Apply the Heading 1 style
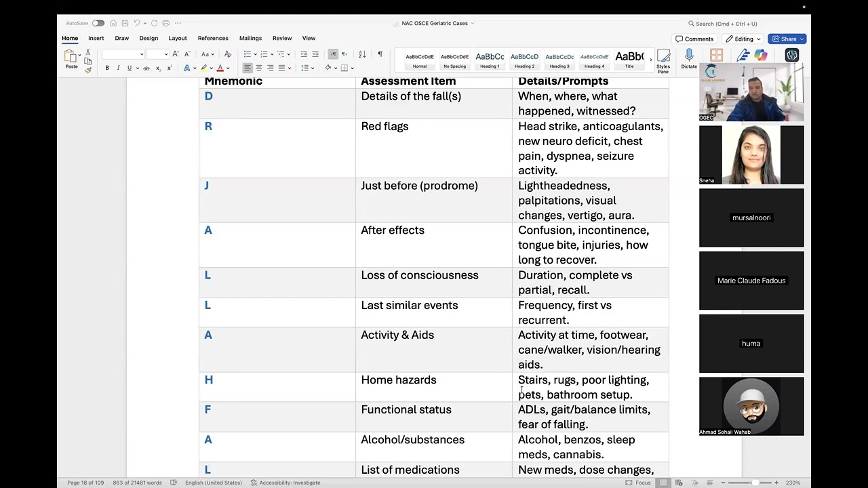 (490, 60)
